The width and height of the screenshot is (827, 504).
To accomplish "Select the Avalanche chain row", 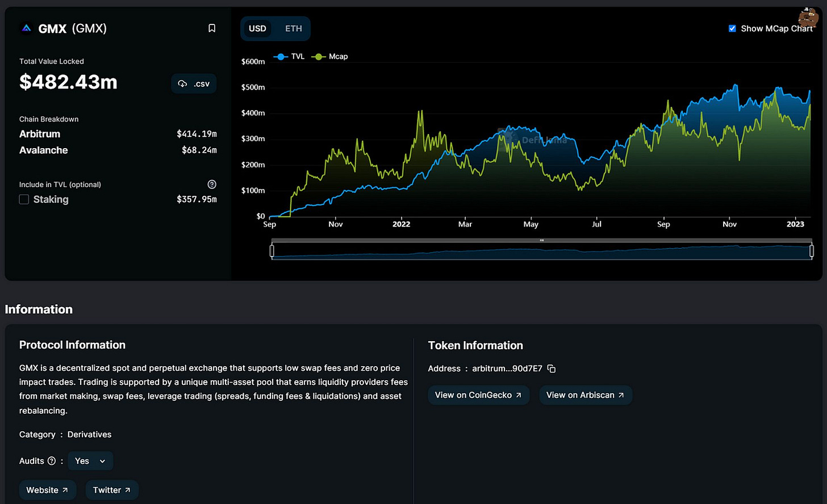I will click(x=118, y=150).
